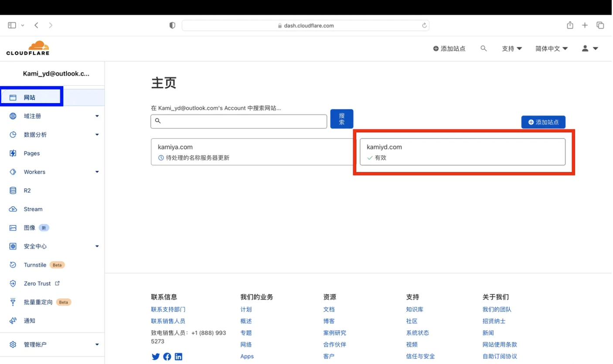The image size is (613, 364).
Task: Click the Cloudflare logo
Action: [28, 48]
